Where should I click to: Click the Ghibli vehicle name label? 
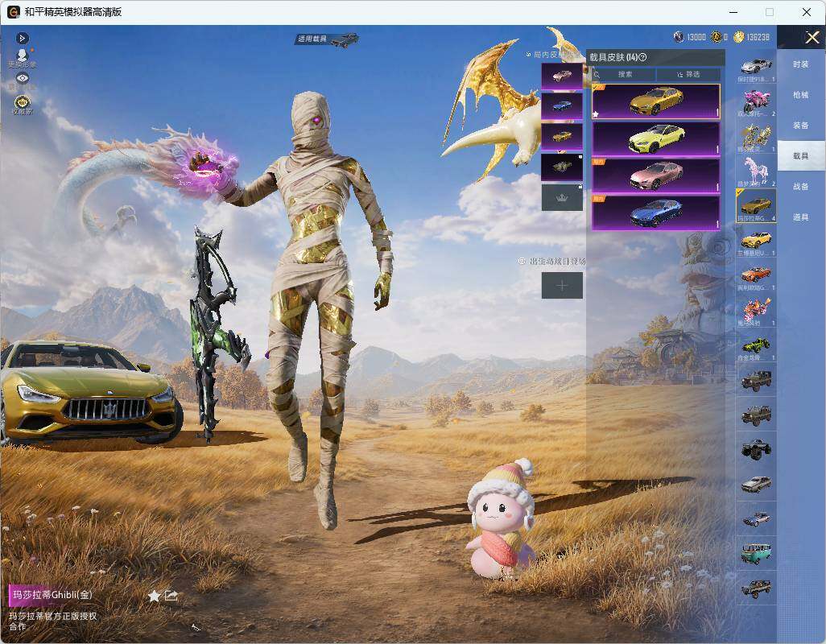click(52, 595)
